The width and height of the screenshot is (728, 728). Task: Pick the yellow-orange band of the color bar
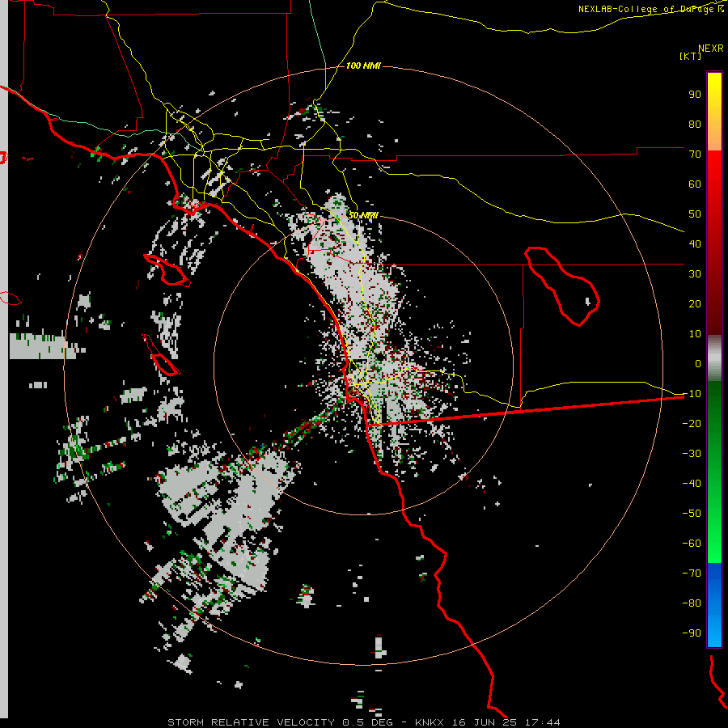(714, 112)
